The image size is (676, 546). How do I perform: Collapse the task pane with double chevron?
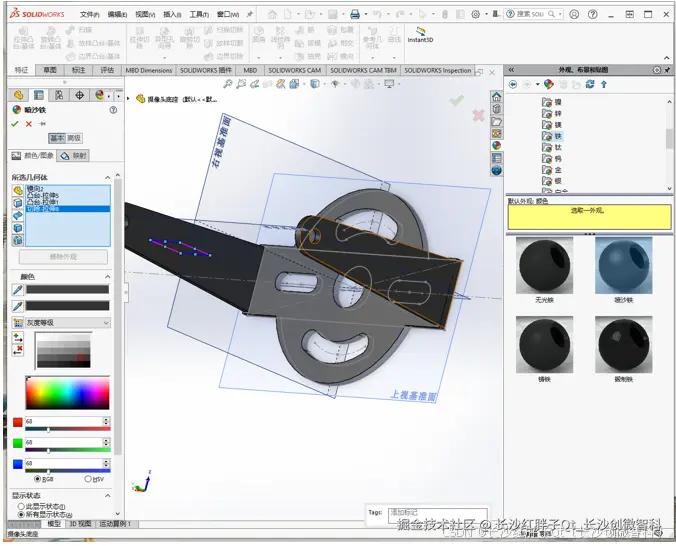(x=511, y=70)
